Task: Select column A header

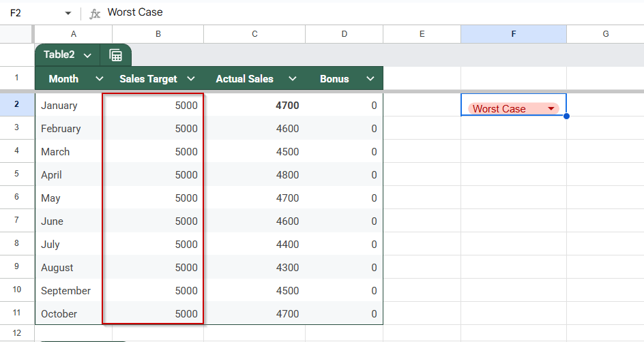Action: tap(74, 34)
